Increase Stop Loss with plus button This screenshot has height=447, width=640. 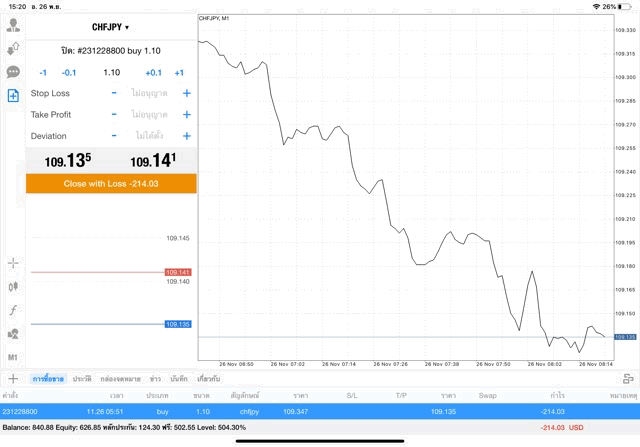click(x=187, y=93)
